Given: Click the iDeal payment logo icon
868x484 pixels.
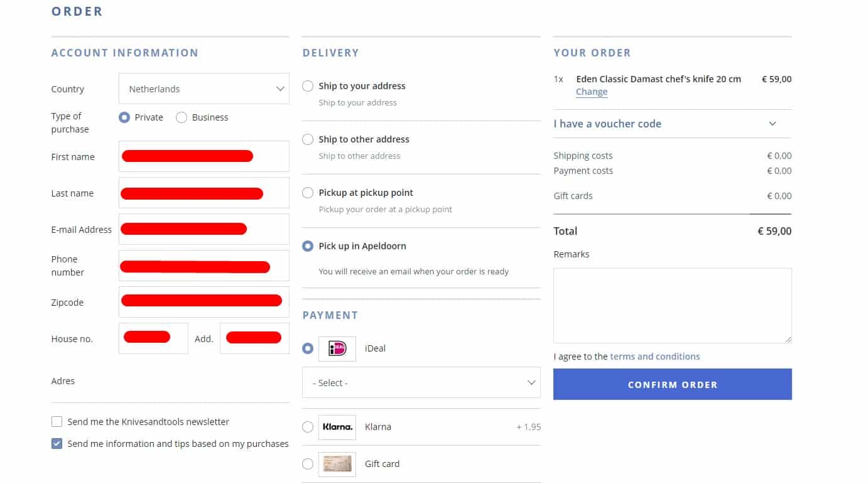Looking at the screenshot, I should pos(337,348).
